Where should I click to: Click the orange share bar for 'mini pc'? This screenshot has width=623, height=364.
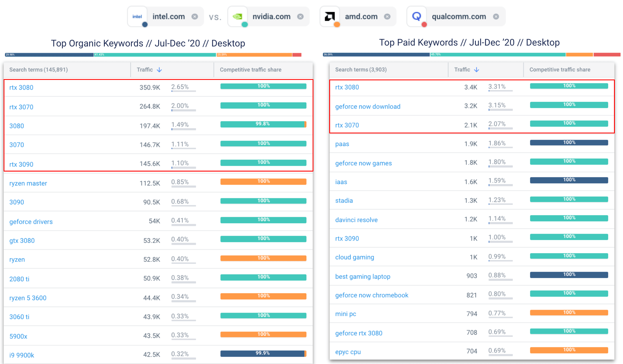569,313
